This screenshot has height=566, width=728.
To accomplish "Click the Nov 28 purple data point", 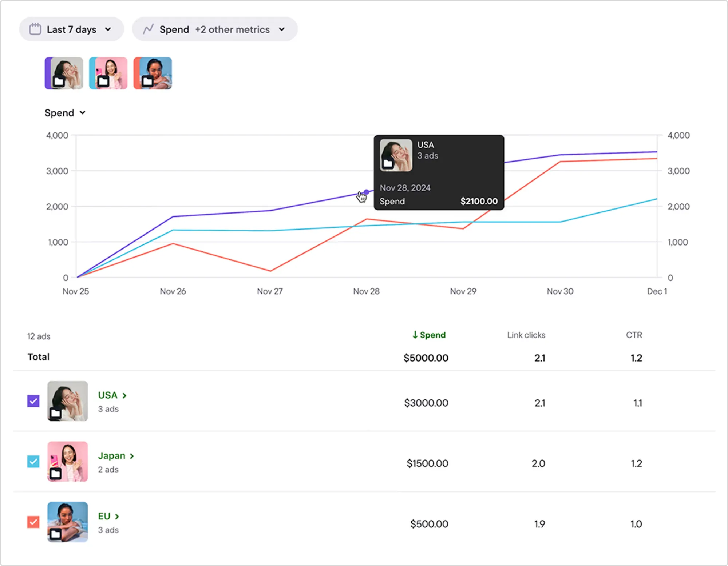I will (x=366, y=192).
